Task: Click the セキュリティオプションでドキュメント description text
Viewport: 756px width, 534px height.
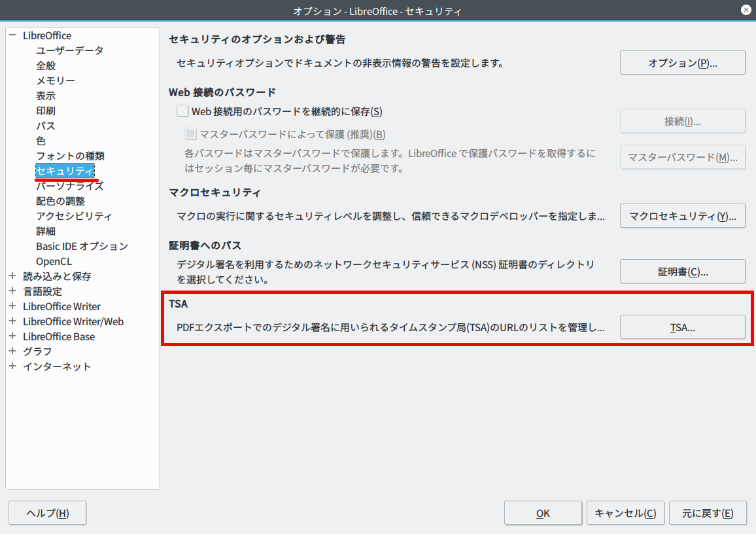Action: [x=340, y=63]
